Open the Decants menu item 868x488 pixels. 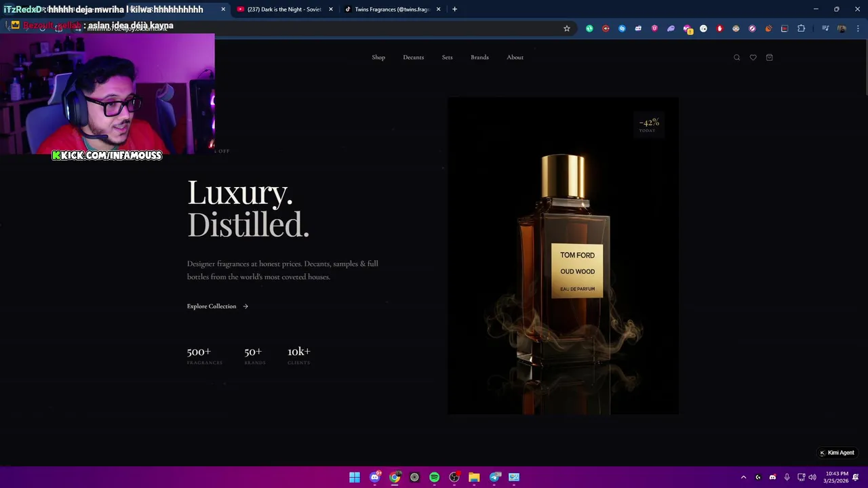pos(413,58)
